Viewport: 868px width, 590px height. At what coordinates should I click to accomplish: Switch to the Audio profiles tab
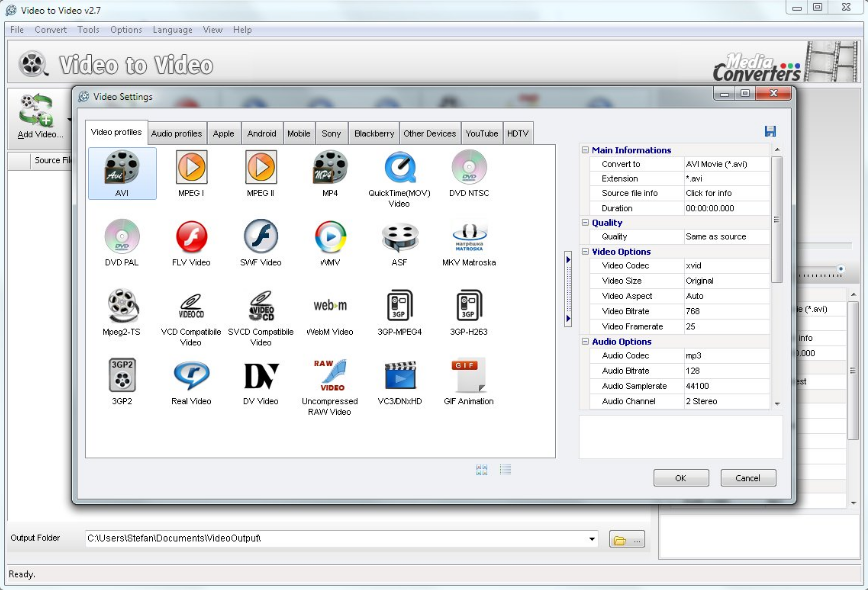coord(176,133)
